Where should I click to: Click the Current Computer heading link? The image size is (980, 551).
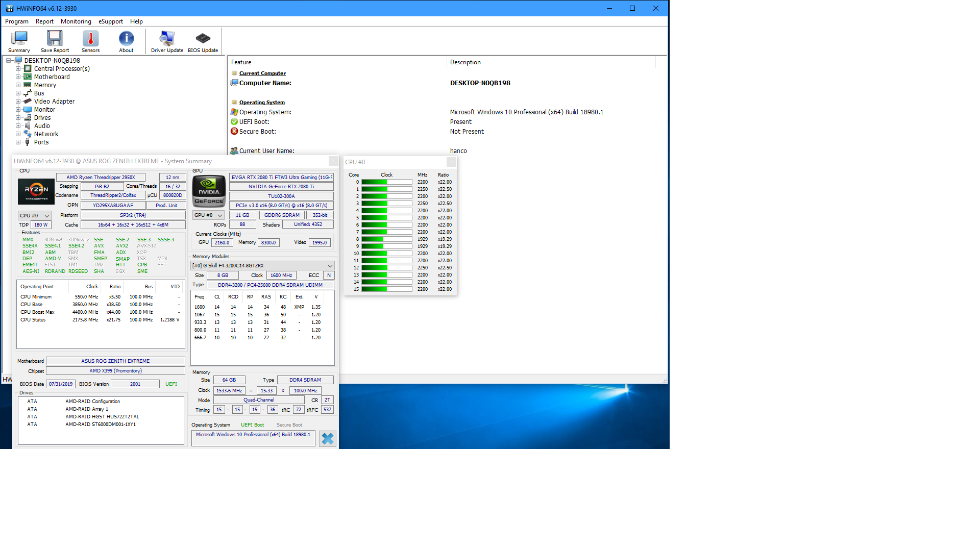262,73
